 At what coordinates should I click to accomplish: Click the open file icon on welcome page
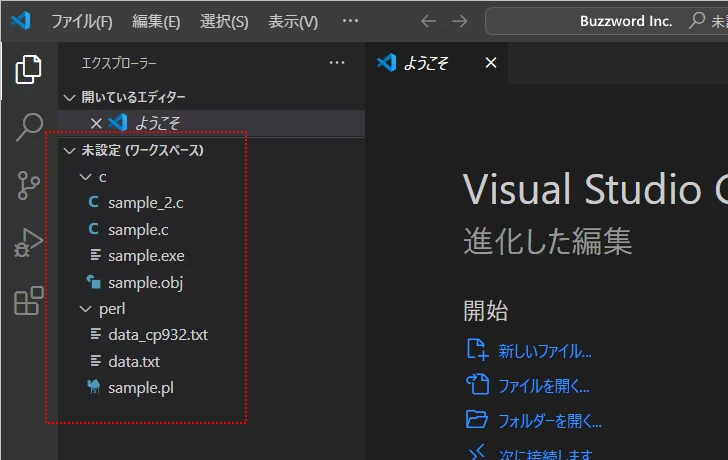click(477, 384)
